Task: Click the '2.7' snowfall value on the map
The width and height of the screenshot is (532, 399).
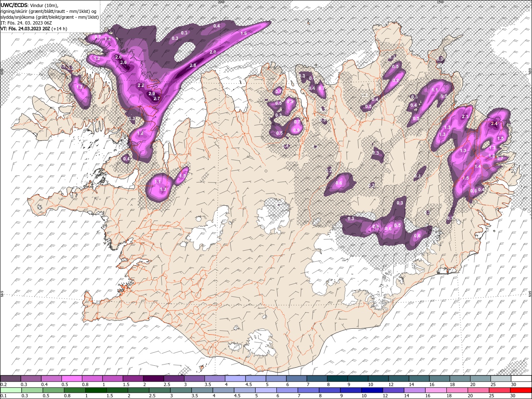Action: tap(157, 99)
